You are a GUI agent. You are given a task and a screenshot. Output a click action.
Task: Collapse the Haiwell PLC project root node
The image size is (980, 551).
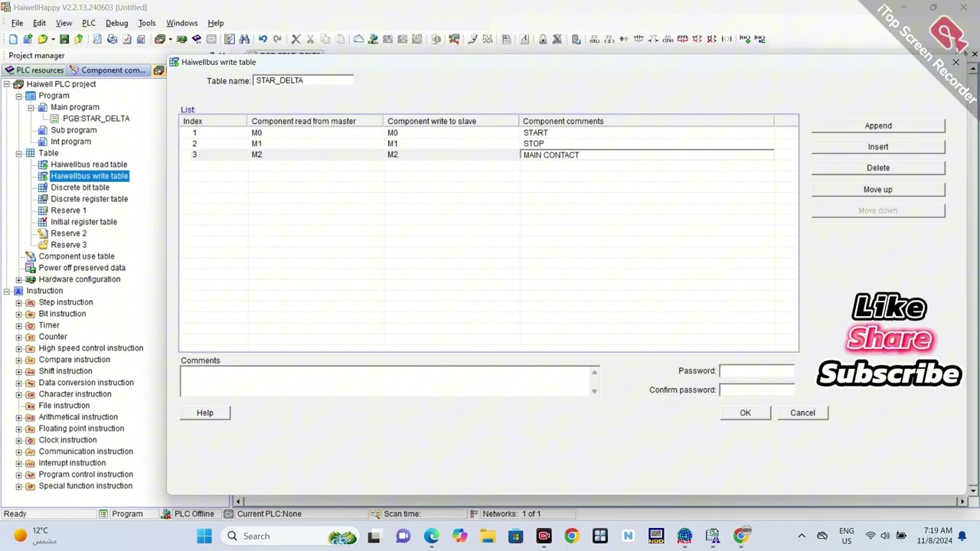(7, 84)
